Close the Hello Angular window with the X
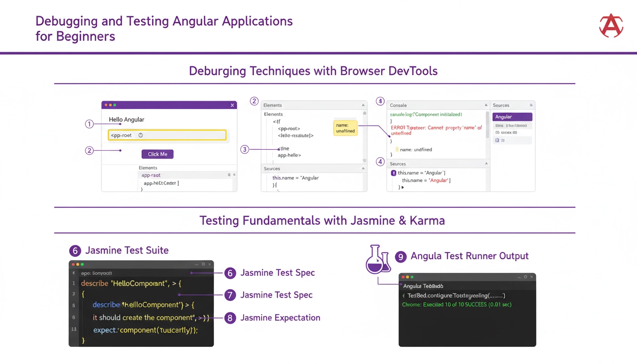The width and height of the screenshot is (637, 364). coord(232,105)
